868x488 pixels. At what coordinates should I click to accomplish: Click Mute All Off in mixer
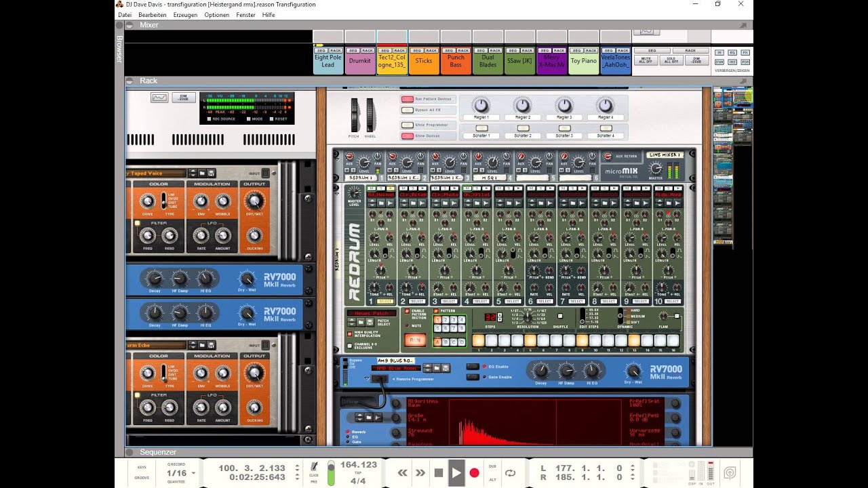[x=646, y=60]
